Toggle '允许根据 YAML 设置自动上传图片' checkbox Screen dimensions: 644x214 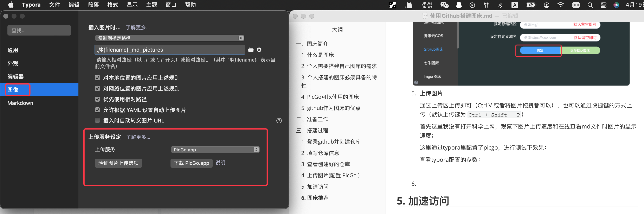pyautogui.click(x=97, y=110)
